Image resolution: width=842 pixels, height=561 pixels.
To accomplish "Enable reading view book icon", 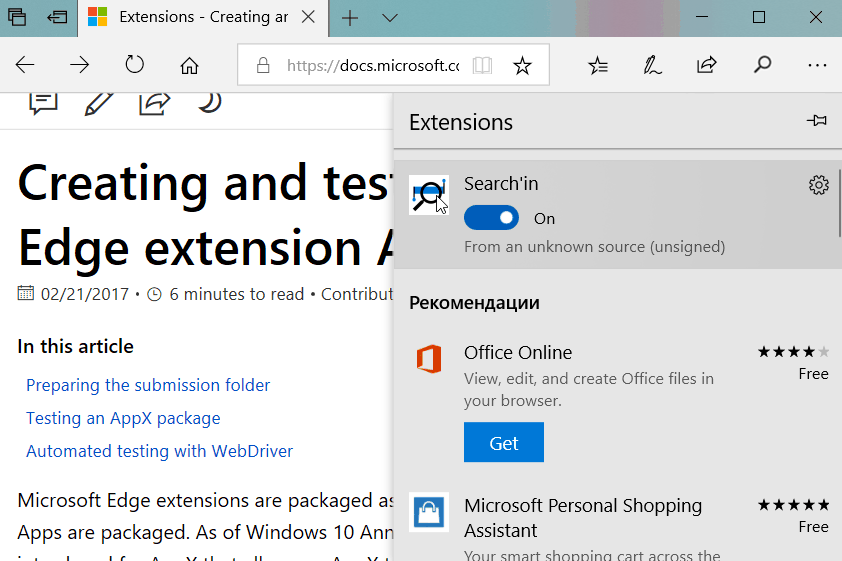I will [482, 65].
